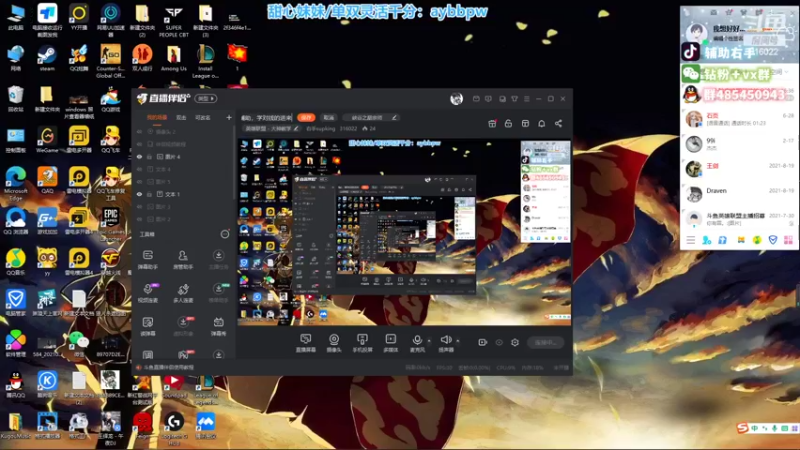This screenshot has height=450, width=800.
Task: Select the 图片 4 layer row
Action: click(184, 157)
